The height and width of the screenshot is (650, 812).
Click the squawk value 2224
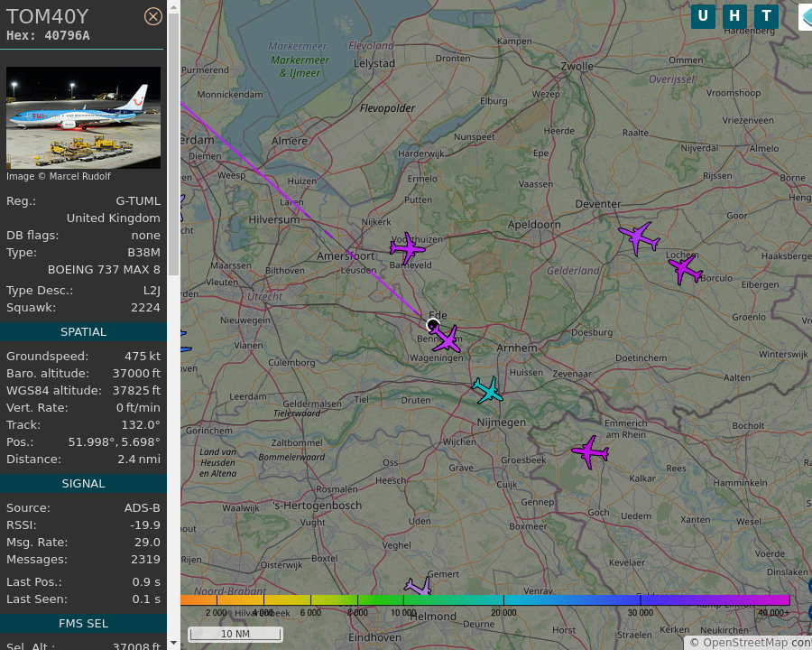click(145, 307)
